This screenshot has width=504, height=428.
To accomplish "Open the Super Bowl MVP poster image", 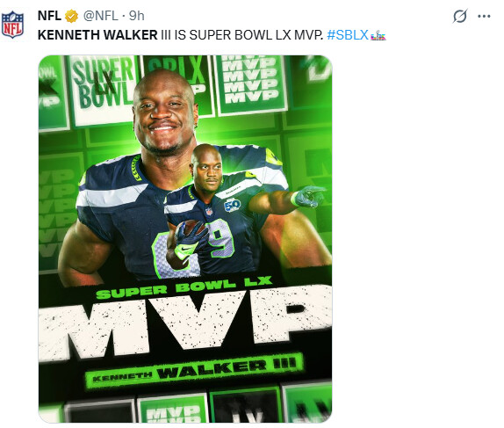I will coord(185,239).
